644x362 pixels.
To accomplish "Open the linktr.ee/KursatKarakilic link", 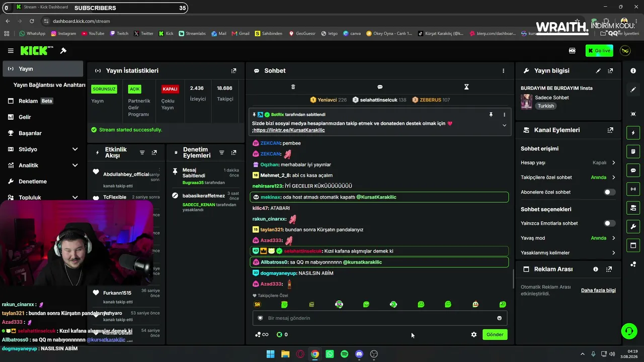I will 289,130.
